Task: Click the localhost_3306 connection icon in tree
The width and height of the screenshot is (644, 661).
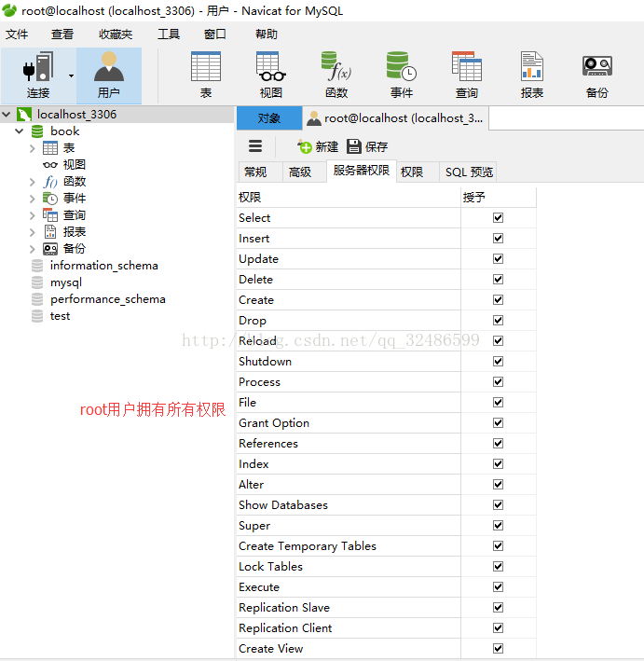Action: [24, 115]
